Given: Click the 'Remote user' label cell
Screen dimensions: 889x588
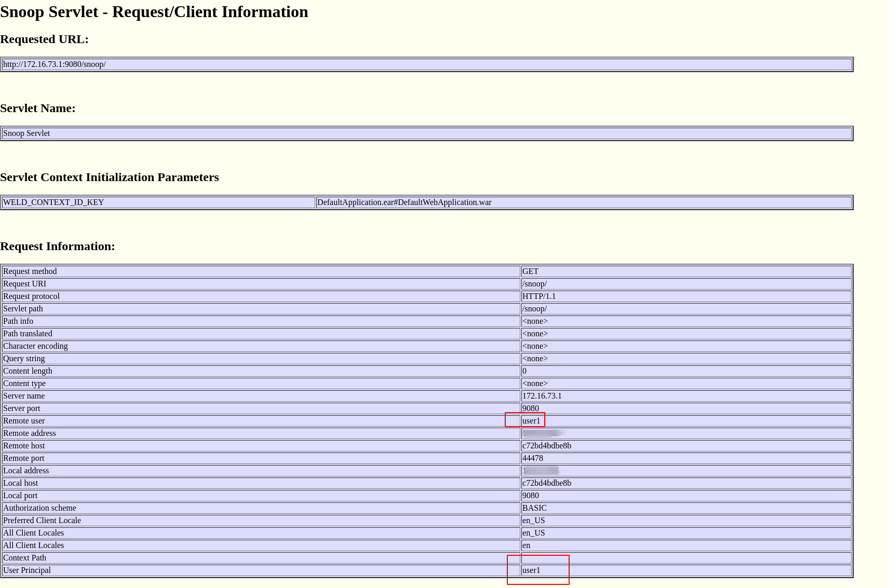Looking at the screenshot, I should point(24,421).
